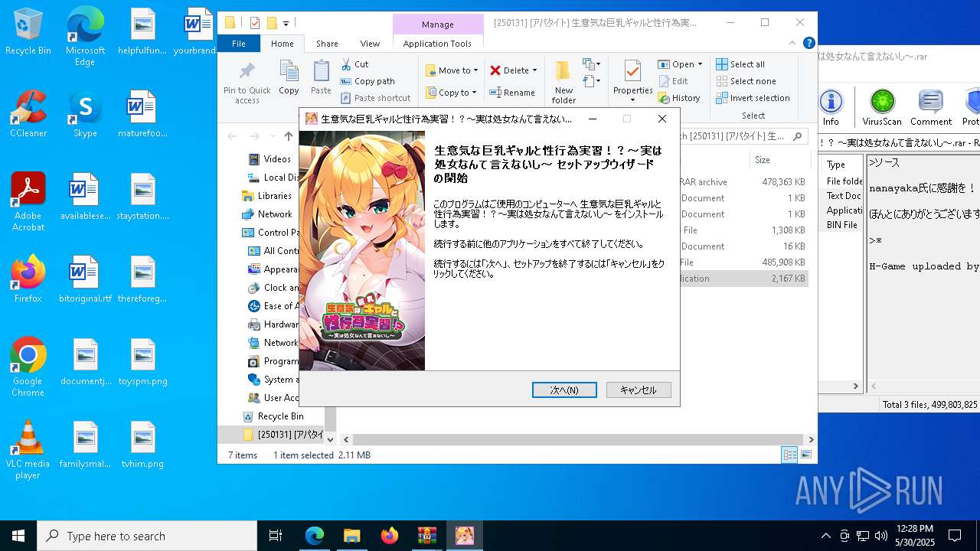
Task: Select bitoriginal.rtf file on desktop
Action: click(85, 279)
